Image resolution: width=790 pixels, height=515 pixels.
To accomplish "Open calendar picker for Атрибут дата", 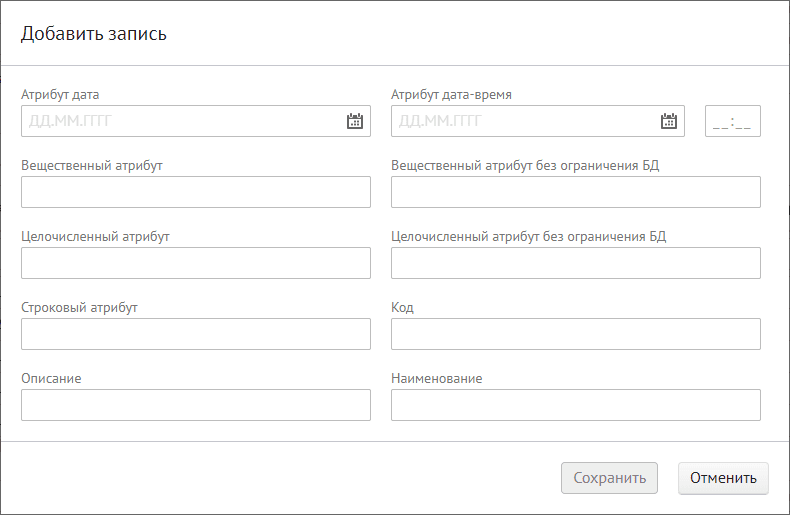I will (x=354, y=121).
